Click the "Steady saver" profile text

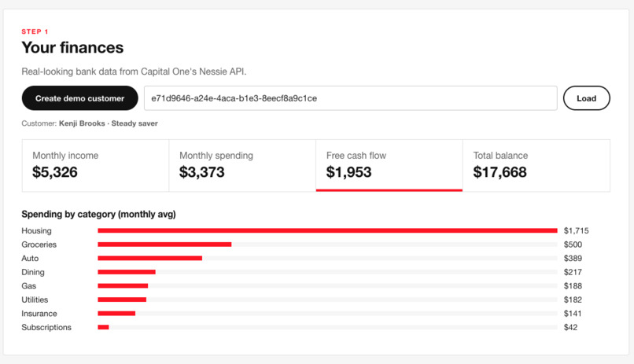[135, 123]
